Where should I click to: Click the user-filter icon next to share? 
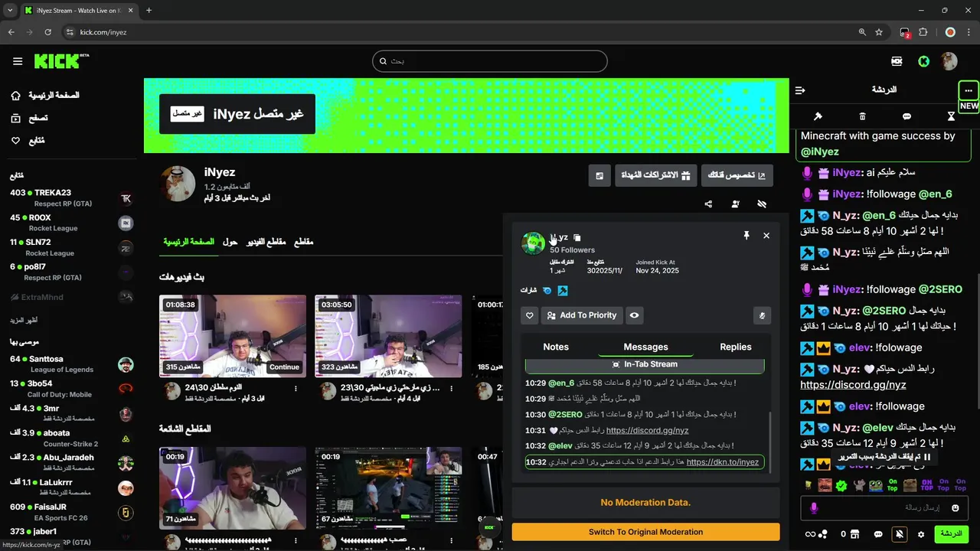735,204
